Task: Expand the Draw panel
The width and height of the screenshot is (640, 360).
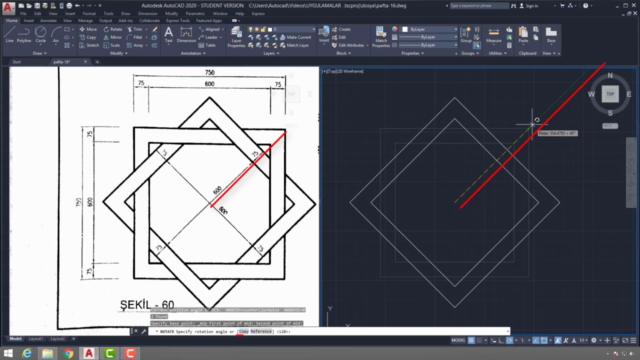Action: click(40, 53)
